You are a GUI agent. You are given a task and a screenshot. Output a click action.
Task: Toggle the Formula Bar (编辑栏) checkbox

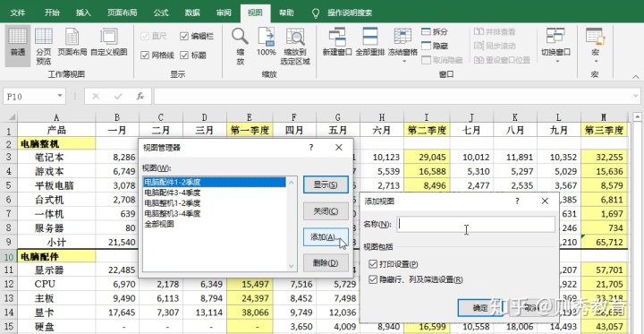point(184,36)
